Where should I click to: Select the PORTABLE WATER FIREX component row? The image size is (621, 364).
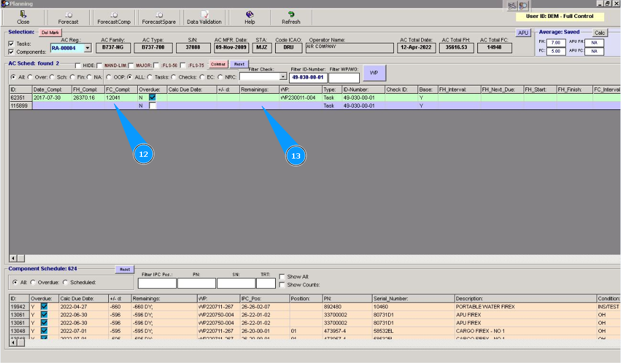tap(315, 307)
